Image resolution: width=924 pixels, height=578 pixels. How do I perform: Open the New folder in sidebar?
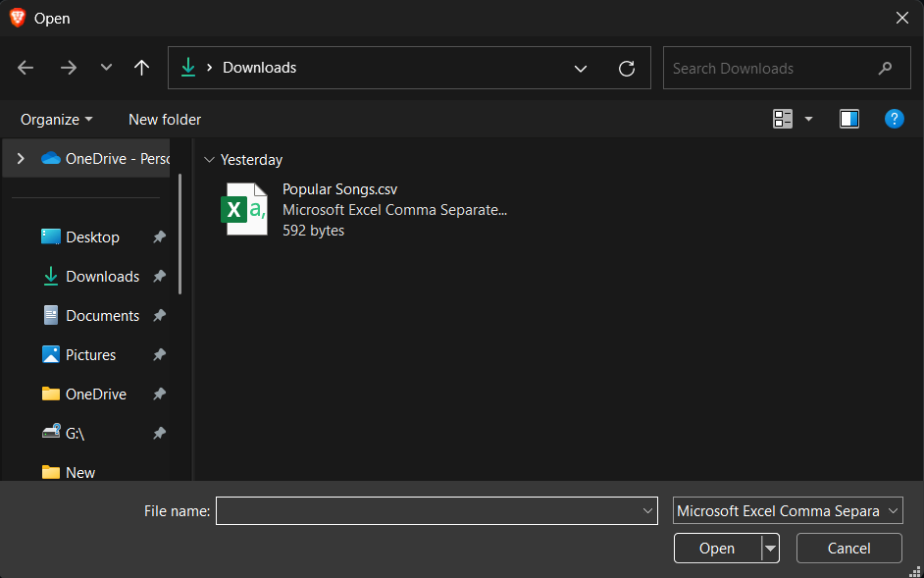coord(69,472)
